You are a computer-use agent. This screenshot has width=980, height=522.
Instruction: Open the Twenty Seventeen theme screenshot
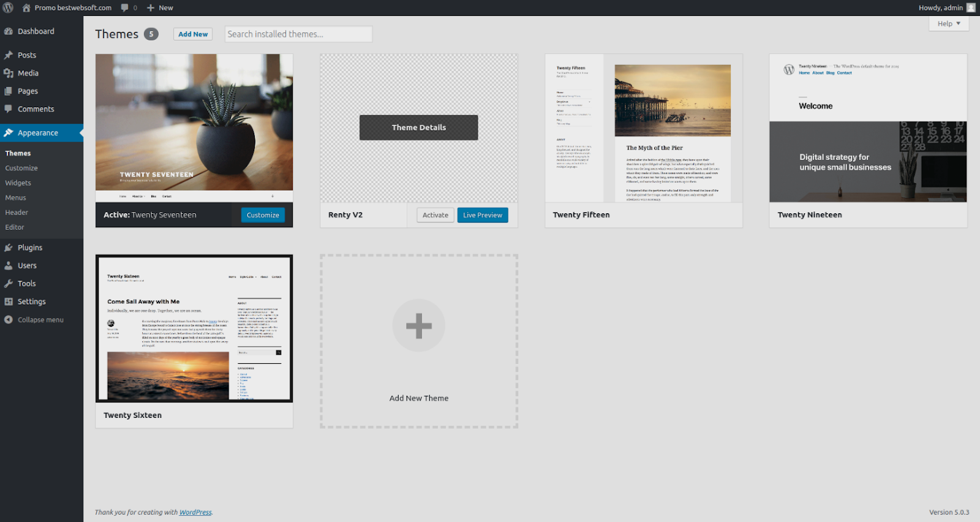[194, 128]
